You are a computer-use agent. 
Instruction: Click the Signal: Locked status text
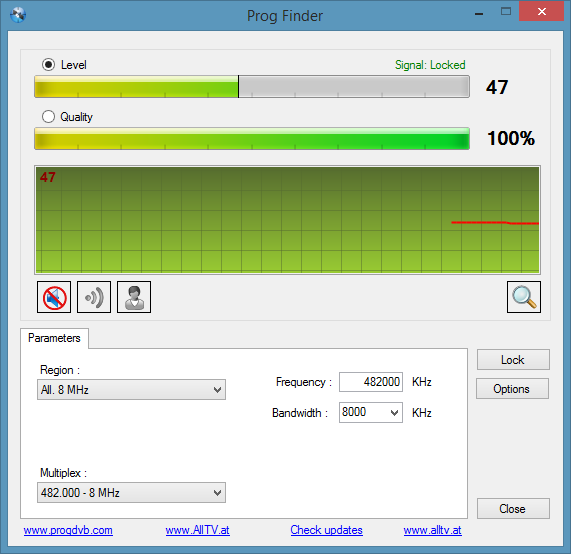click(430, 65)
